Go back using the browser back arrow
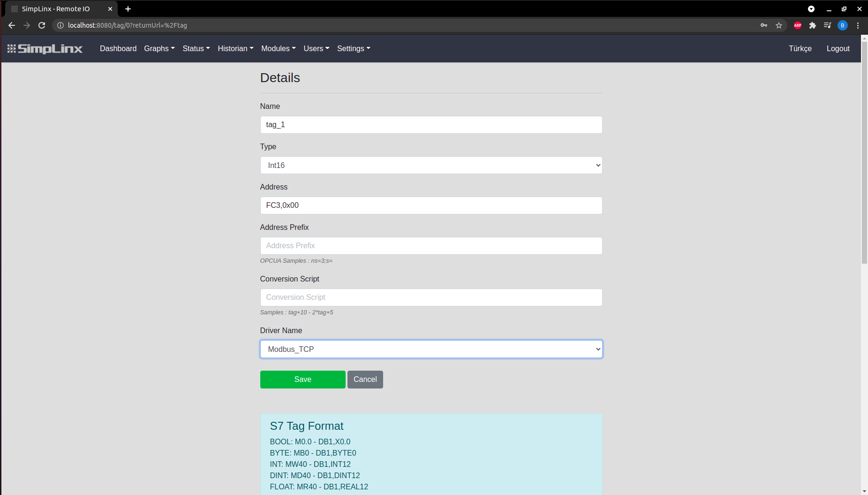The width and height of the screenshot is (868, 495). tap(12, 25)
